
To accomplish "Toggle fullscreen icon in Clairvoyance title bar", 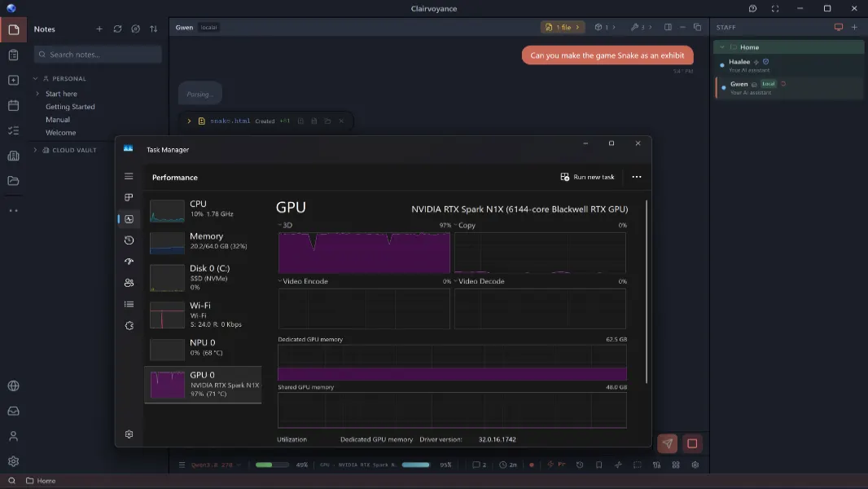I will 775,8.
